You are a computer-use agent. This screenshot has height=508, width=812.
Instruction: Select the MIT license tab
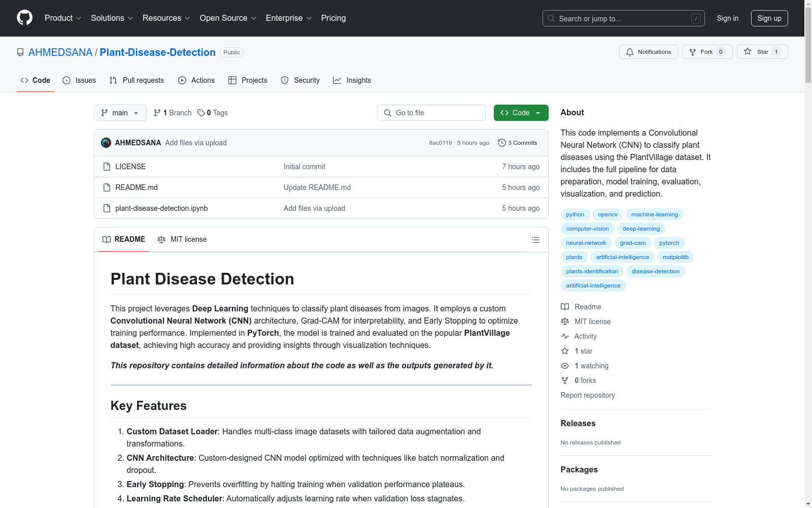pyautogui.click(x=182, y=239)
